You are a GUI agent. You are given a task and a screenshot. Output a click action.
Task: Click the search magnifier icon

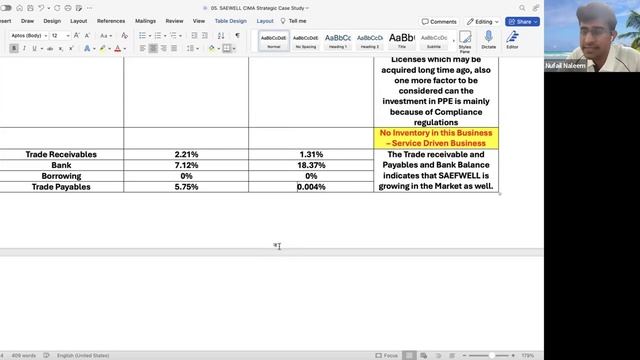[x=522, y=8]
